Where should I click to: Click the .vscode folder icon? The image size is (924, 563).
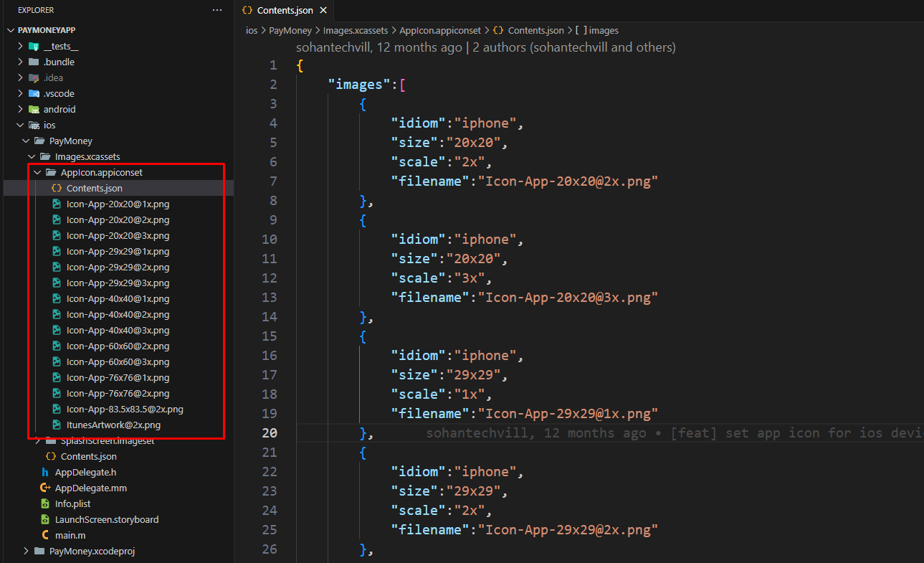point(34,94)
